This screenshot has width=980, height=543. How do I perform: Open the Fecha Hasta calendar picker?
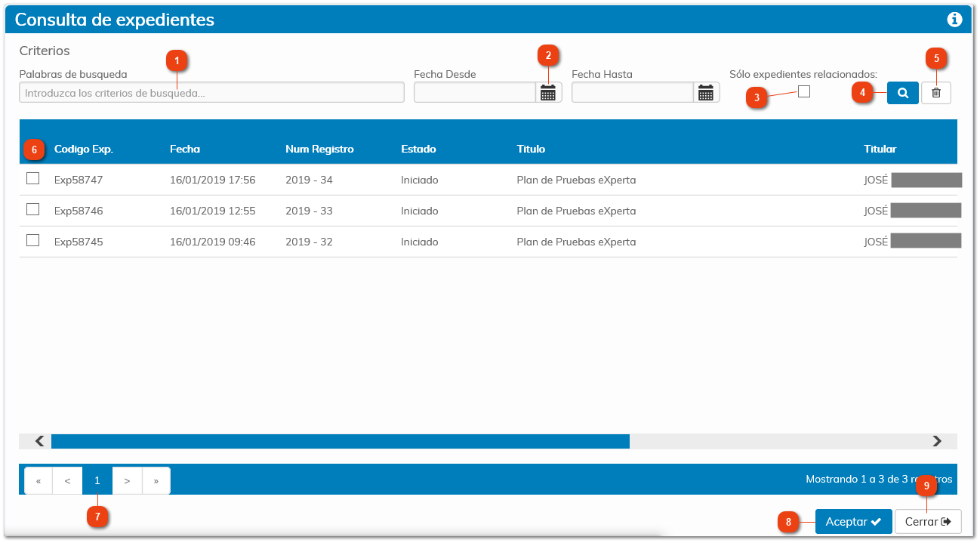click(706, 91)
